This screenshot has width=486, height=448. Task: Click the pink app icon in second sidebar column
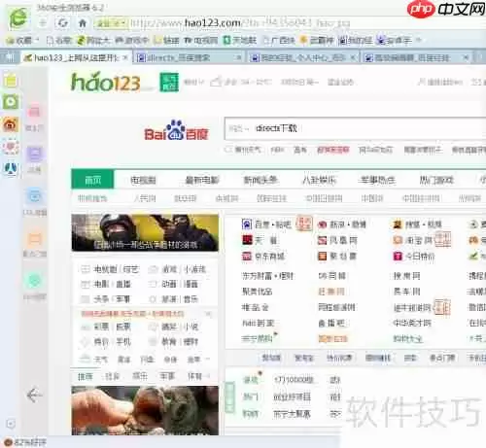[x=34, y=112]
